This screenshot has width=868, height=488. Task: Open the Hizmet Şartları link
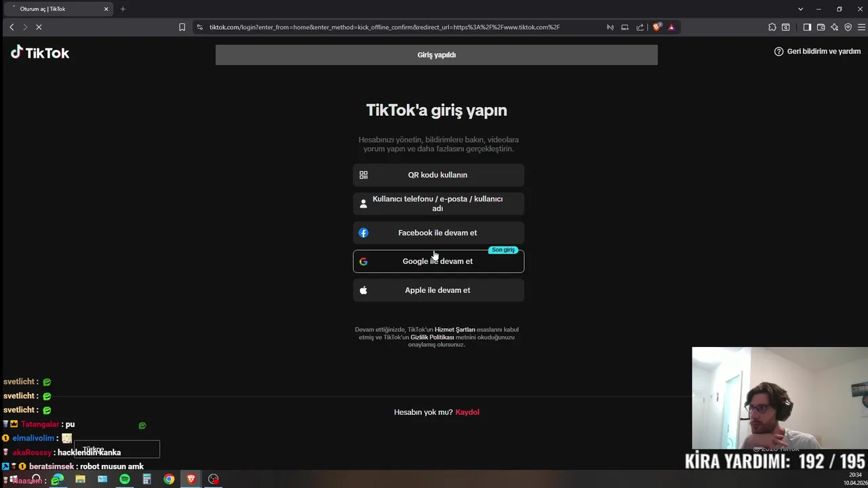[454, 329]
